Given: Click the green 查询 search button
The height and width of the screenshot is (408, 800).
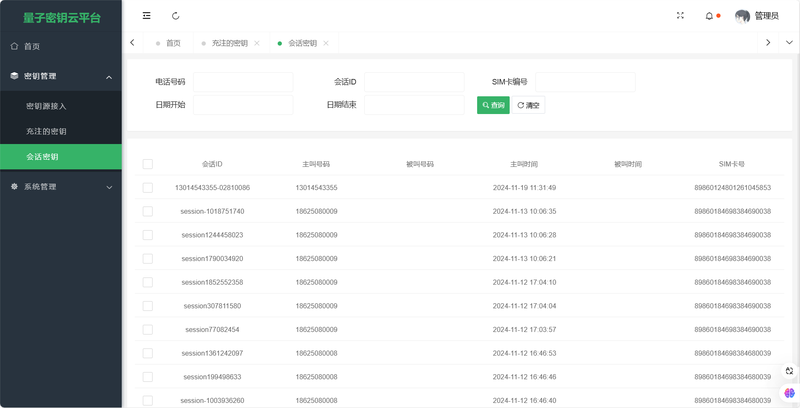Looking at the screenshot, I should tap(493, 105).
